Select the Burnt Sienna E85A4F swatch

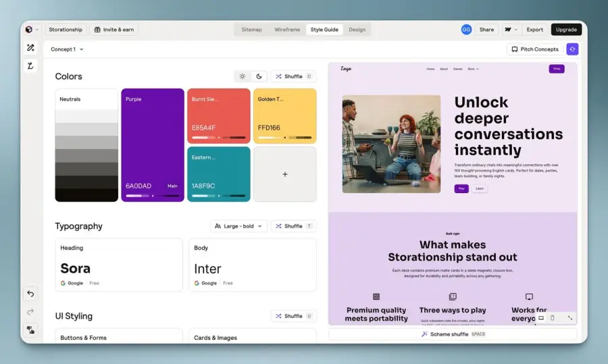coord(219,116)
